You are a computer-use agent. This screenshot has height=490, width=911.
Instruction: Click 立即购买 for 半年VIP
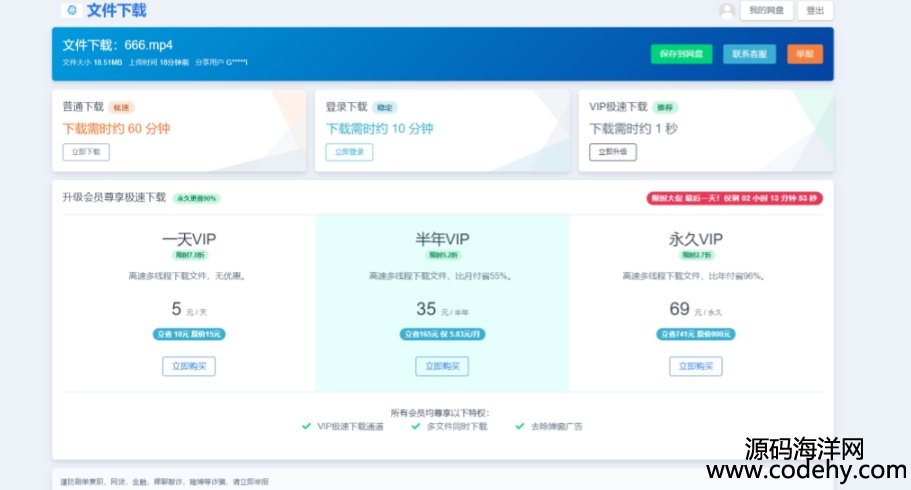tap(442, 366)
